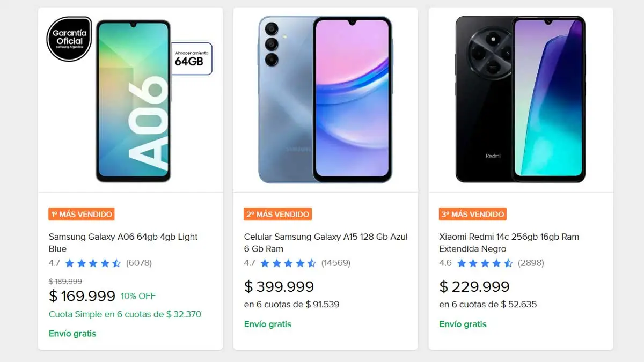Open the Celular Samsung Galaxy A15 128 Gb title
The image size is (644, 362).
326,242
